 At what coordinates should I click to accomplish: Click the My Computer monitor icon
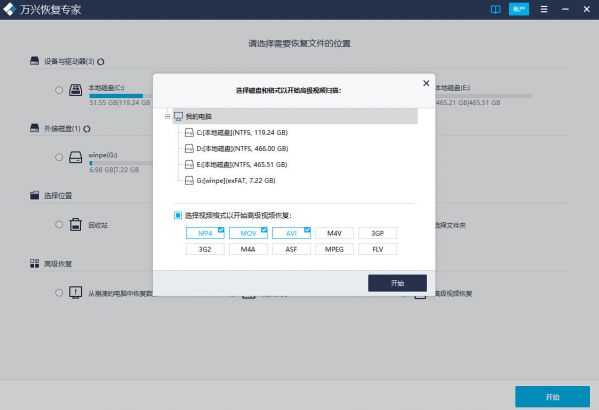[178, 116]
